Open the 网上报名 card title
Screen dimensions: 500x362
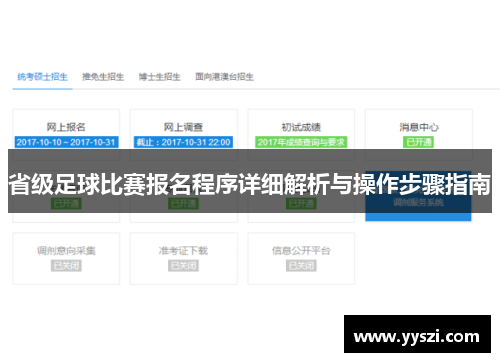[66, 127]
